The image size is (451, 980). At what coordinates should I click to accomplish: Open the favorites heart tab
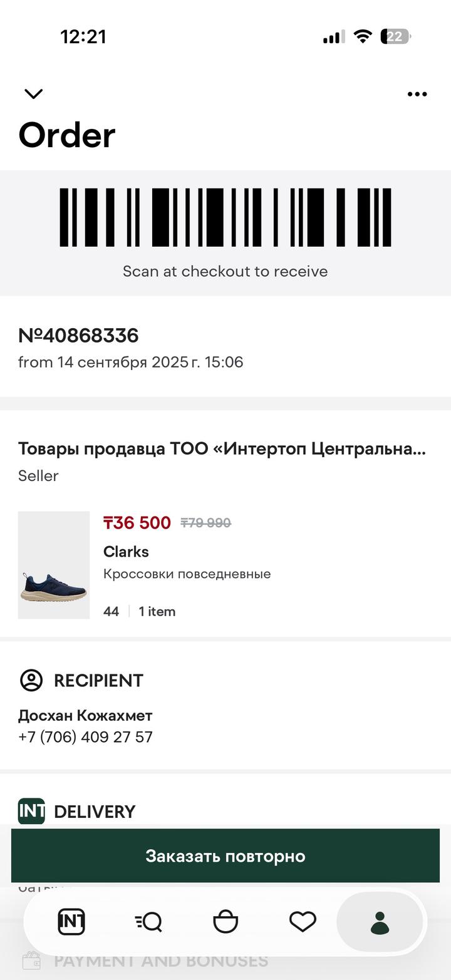click(x=303, y=922)
